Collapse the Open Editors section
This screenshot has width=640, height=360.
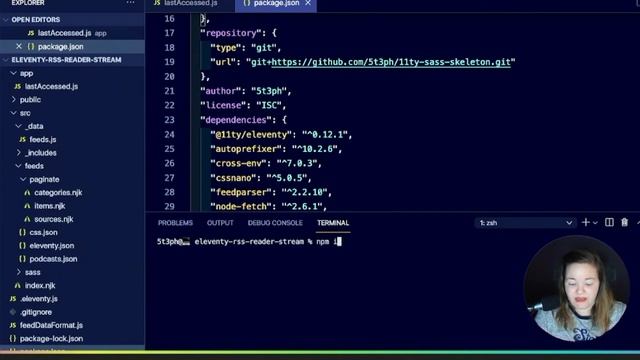coord(6,20)
